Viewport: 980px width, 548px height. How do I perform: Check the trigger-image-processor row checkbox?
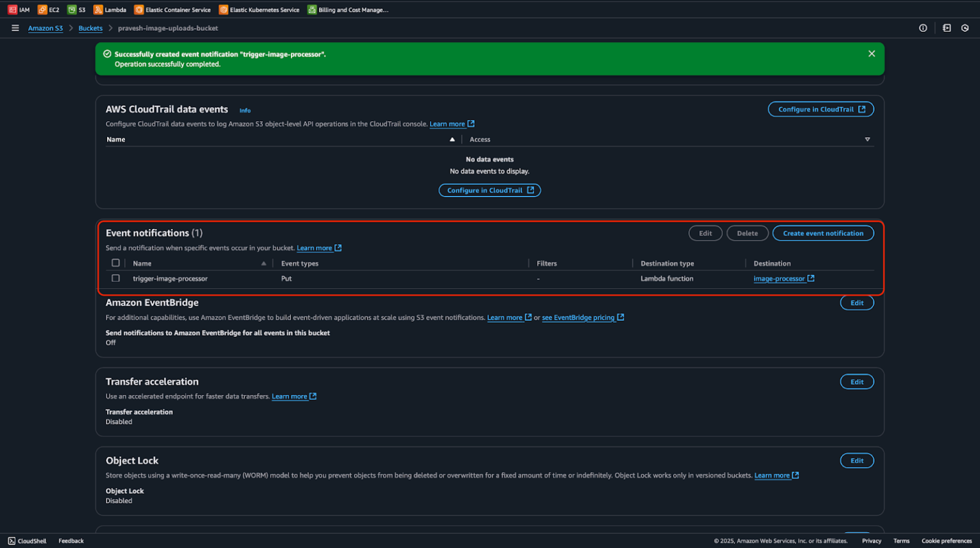(115, 278)
